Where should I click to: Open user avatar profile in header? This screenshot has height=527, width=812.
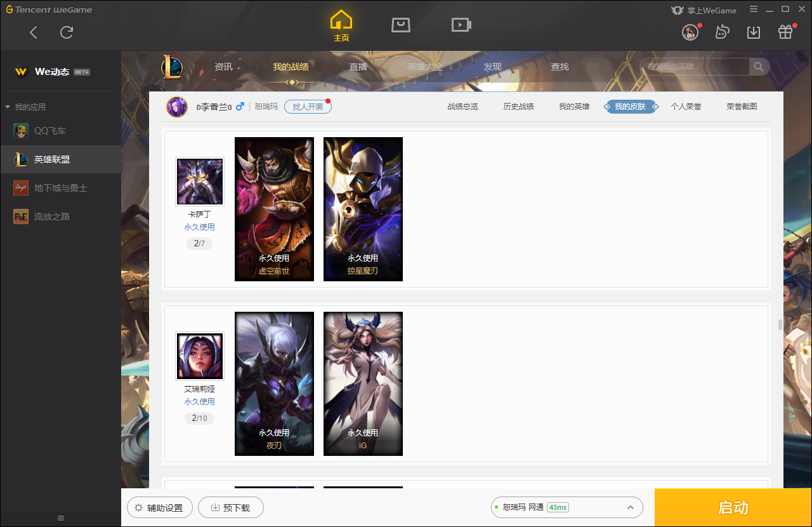[x=690, y=32]
